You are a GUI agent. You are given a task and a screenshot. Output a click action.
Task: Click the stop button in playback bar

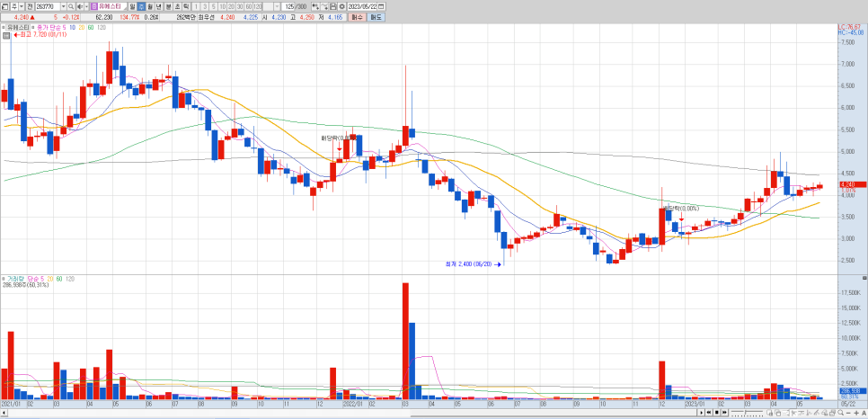717,413
